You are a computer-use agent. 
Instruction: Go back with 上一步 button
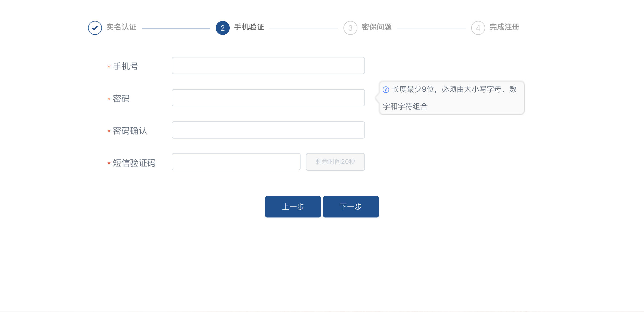[x=293, y=207]
